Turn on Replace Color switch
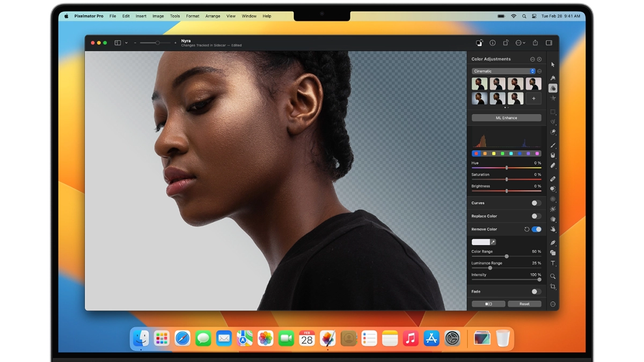Screen dimensions: 644x362 (536, 216)
